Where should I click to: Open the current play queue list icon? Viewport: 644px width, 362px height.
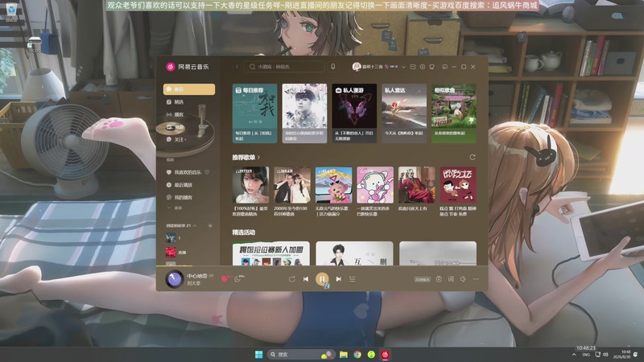(x=353, y=279)
